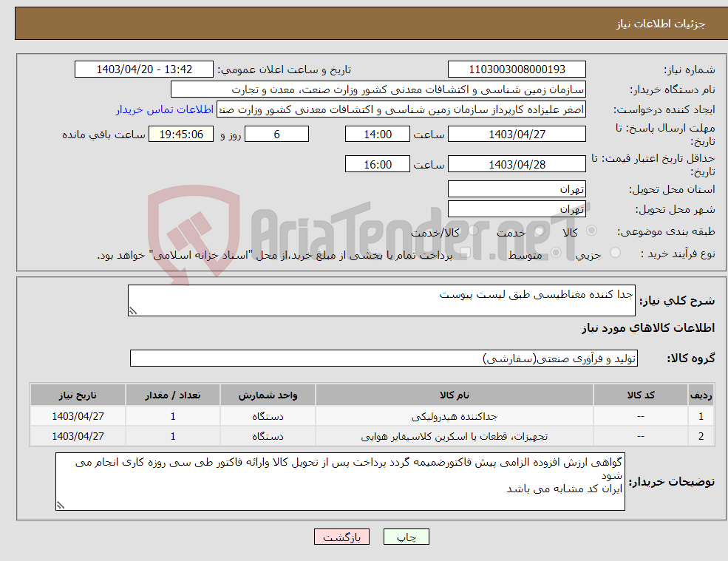Click the need number field 1103003008000193

coord(517,69)
